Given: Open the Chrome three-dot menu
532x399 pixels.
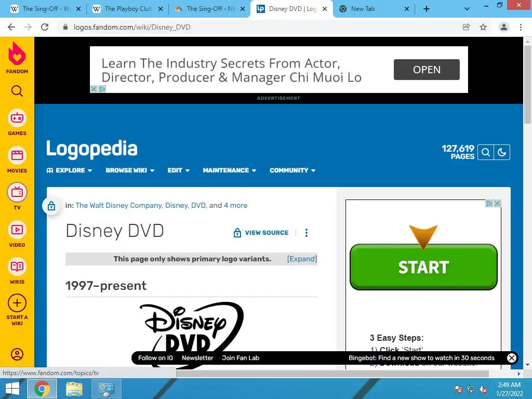Looking at the screenshot, I should 521,27.
